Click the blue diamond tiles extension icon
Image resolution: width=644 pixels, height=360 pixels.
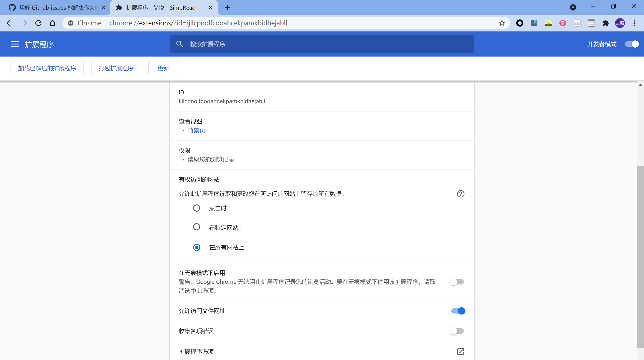[534, 23]
